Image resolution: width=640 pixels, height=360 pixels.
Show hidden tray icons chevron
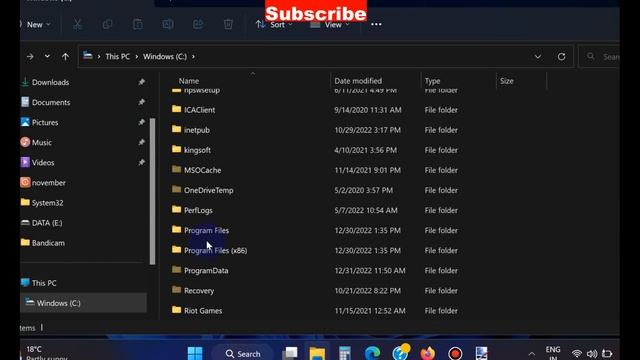[531, 353]
